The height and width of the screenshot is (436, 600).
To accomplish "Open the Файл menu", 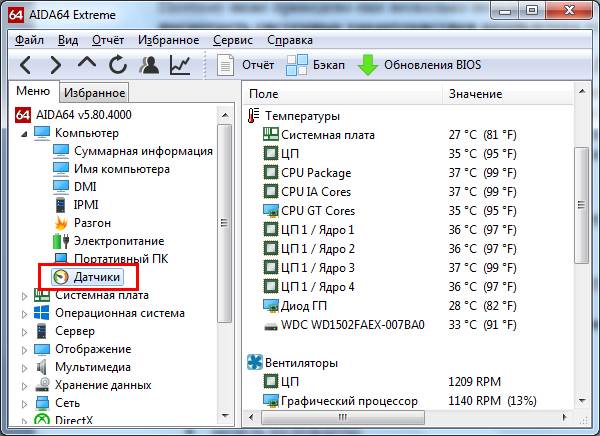I will pyautogui.click(x=30, y=40).
